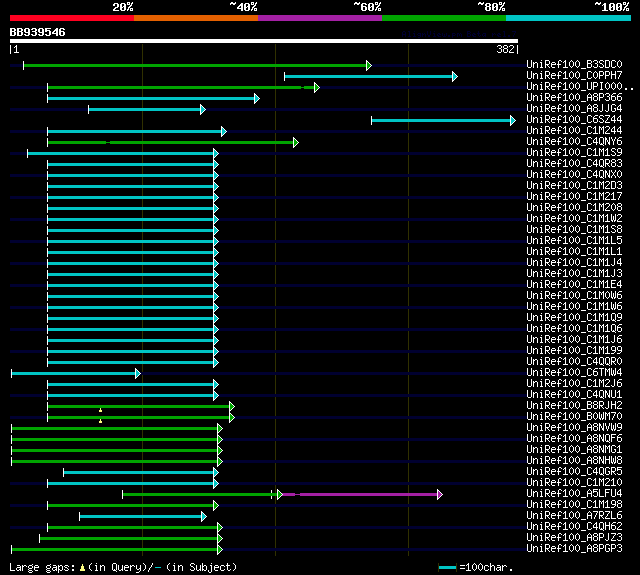Image resolution: width=640 pixels, height=575 pixels.
Task: View the UniRef100_C4QNU1 hit
Action: [x=574, y=395]
